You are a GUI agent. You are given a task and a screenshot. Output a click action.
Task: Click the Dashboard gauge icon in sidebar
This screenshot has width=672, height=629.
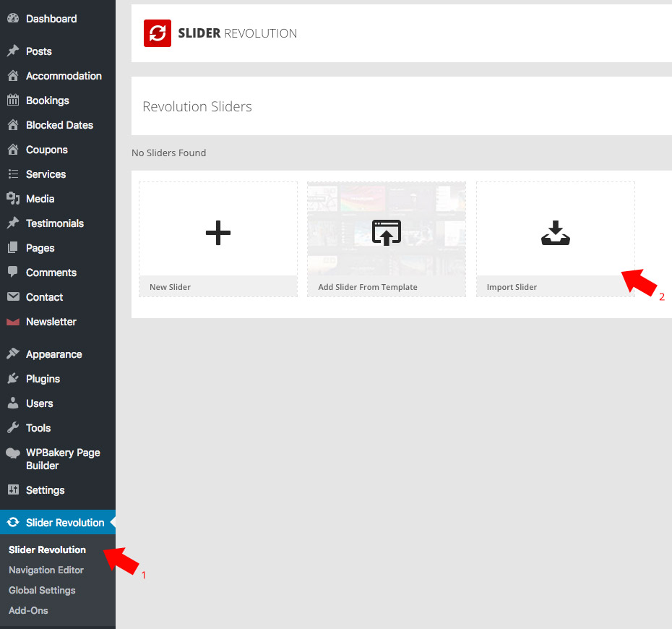(13, 19)
